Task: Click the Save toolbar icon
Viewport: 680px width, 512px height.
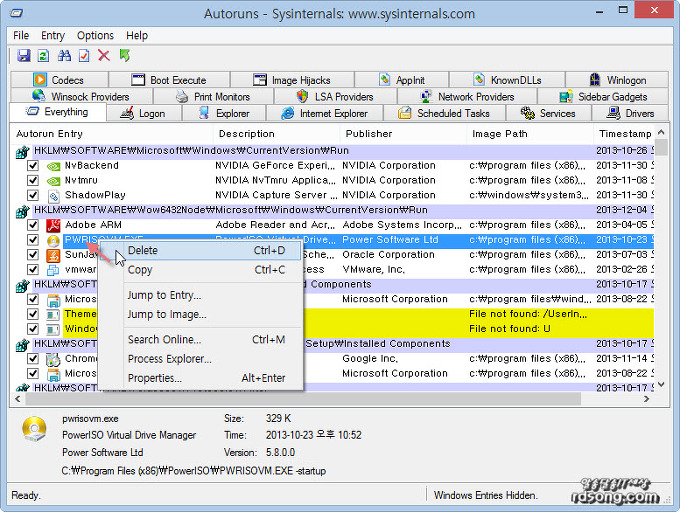Action: (x=23, y=56)
